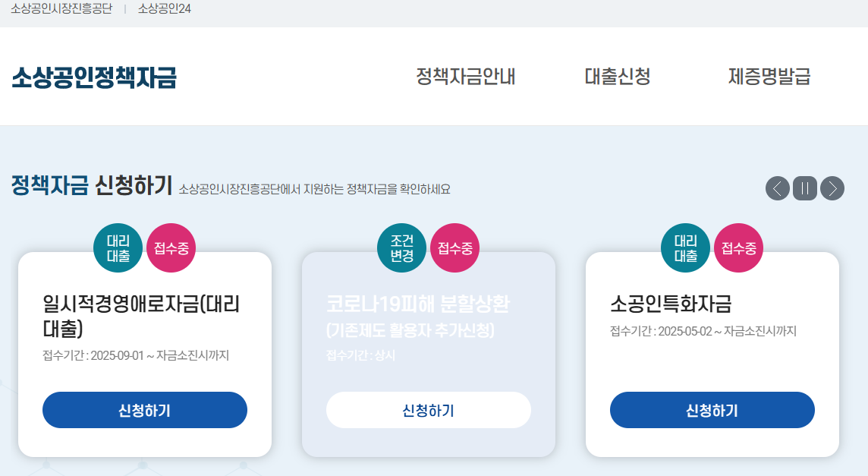Click 대리대출 badge on 소공인특화자금 card
This screenshot has height=476, width=868.
coord(685,248)
